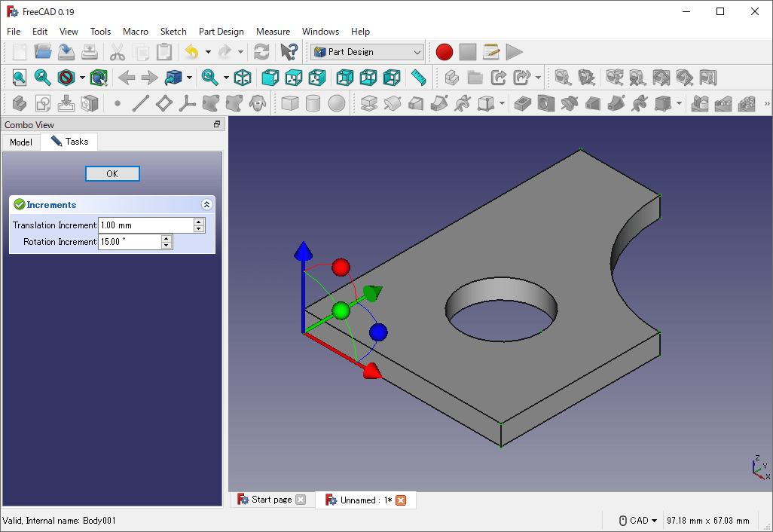Undo the last action
773x532 pixels.
click(193, 51)
